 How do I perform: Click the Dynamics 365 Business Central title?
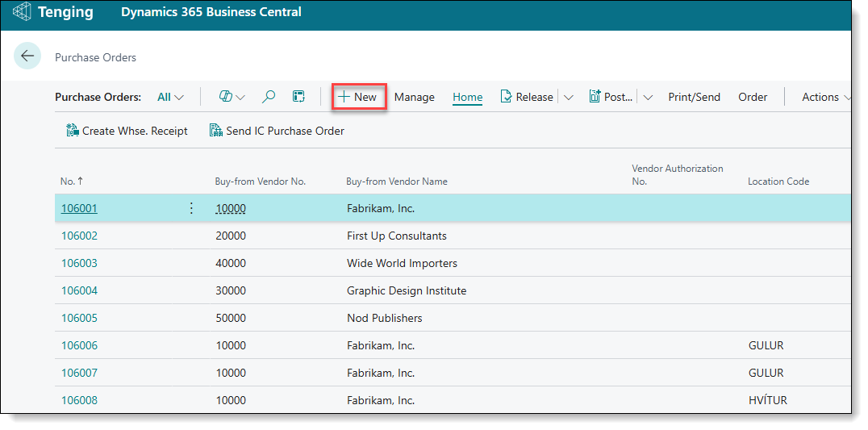(x=211, y=11)
